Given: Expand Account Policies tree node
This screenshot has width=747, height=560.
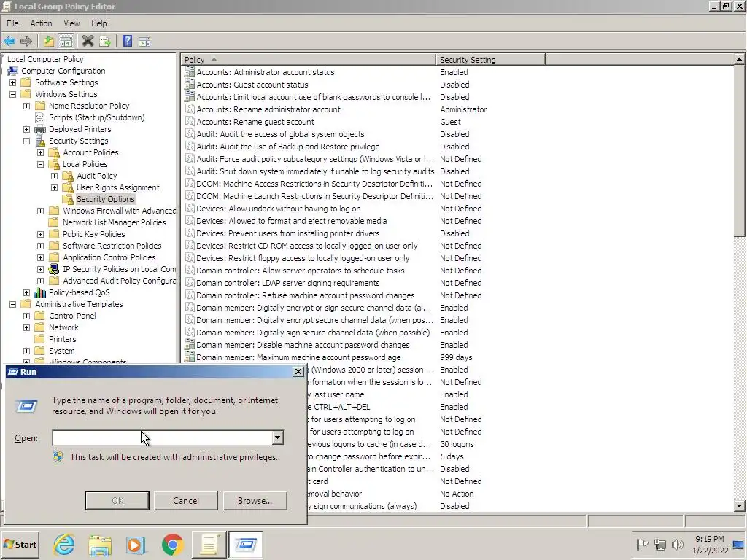Looking at the screenshot, I should pyautogui.click(x=41, y=152).
